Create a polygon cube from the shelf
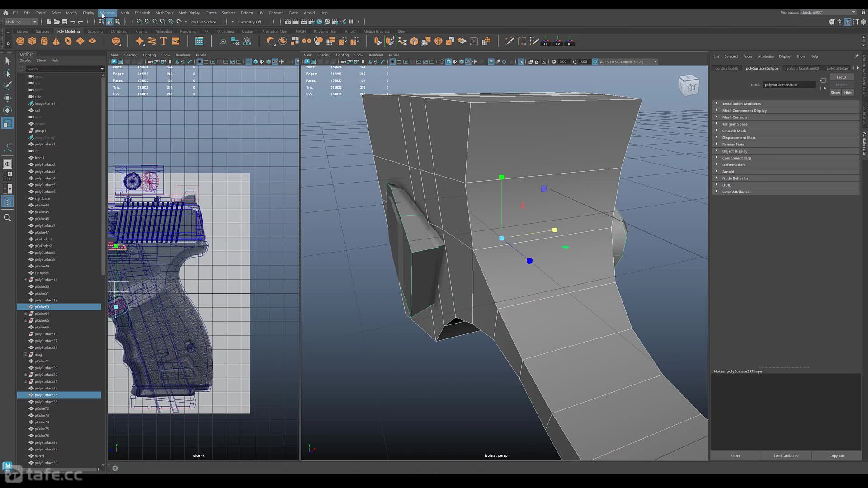Image resolution: width=868 pixels, height=488 pixels. [x=32, y=41]
